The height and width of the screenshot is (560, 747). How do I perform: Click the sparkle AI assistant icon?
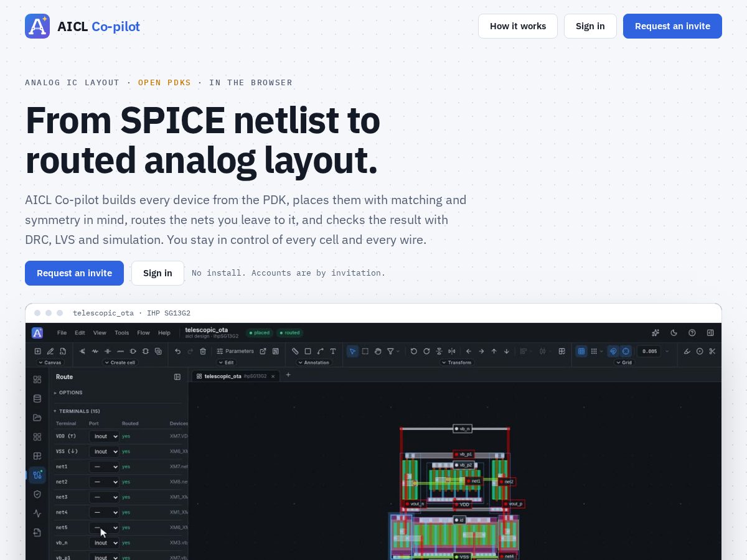pos(655,333)
